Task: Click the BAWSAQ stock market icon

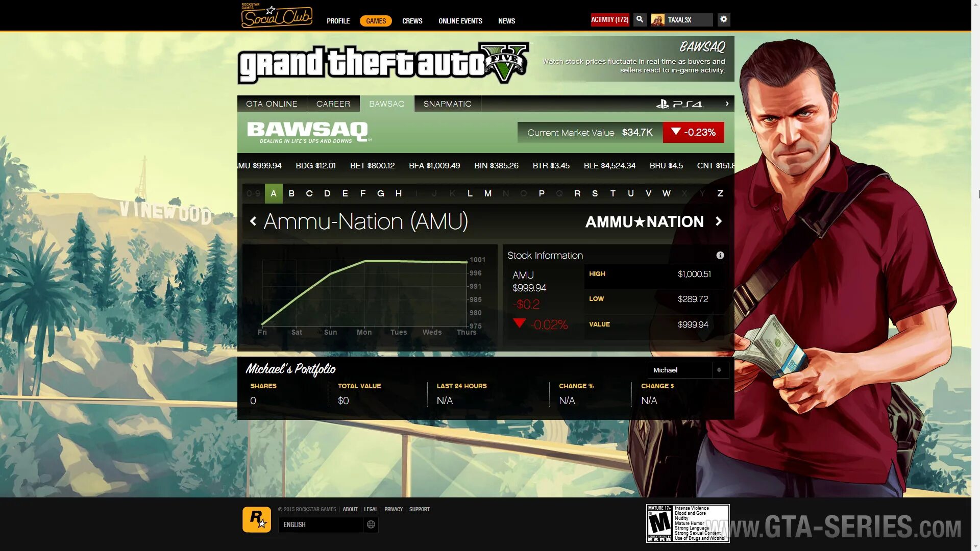Action: [386, 104]
